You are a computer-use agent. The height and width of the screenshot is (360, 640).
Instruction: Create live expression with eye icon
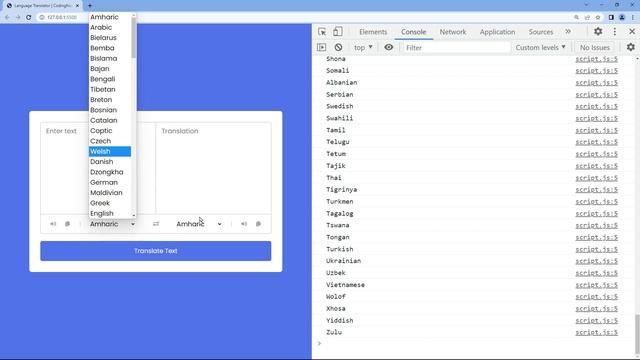click(389, 47)
